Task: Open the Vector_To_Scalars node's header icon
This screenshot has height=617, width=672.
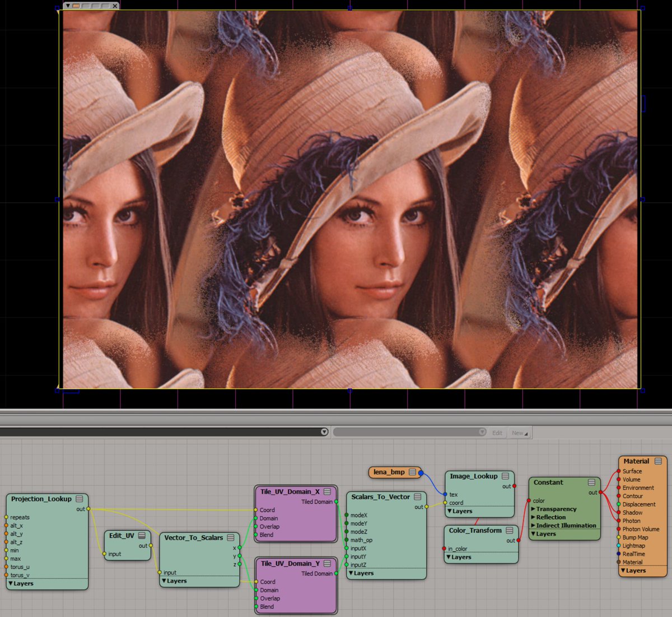Action: click(x=231, y=537)
